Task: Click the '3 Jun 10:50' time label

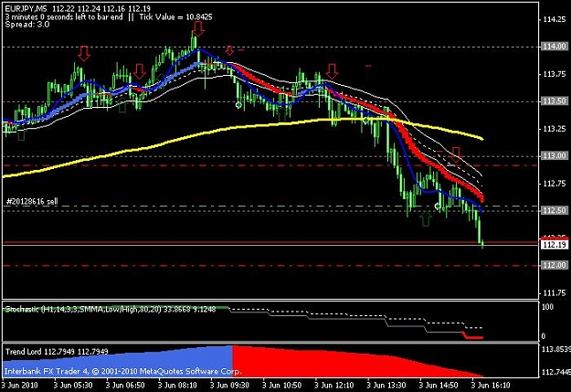Action: click(x=282, y=385)
